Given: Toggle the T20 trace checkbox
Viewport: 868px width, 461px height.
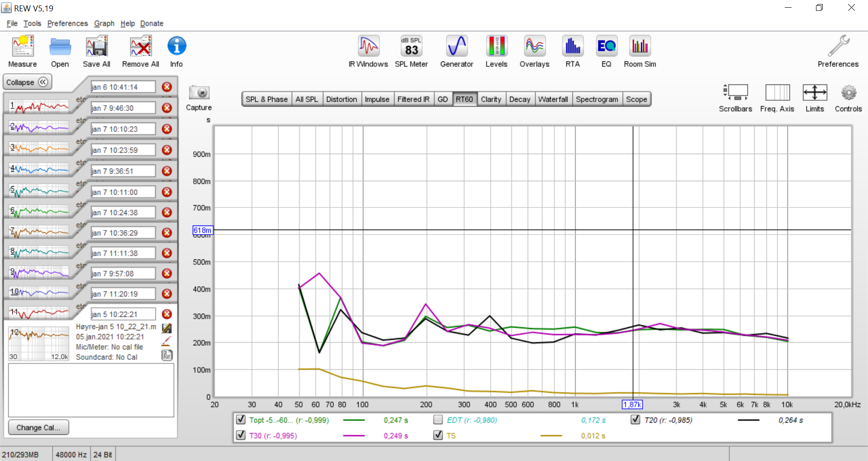Looking at the screenshot, I should click(635, 420).
